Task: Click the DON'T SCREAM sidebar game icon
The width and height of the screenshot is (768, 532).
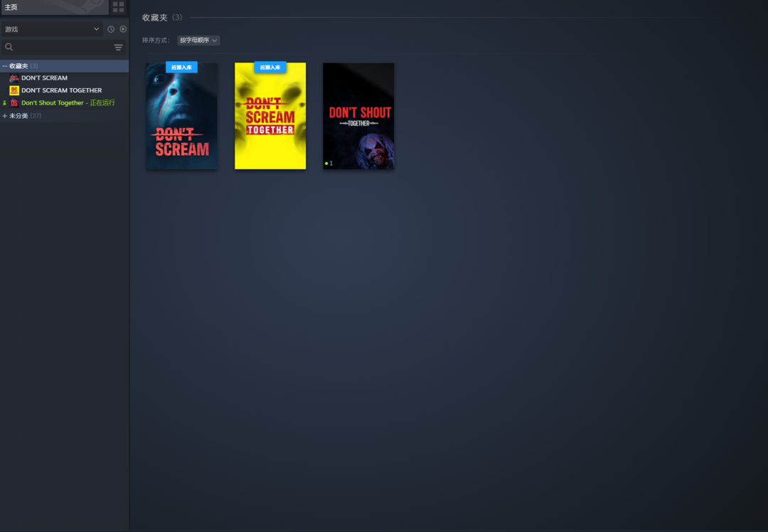Action: pyautogui.click(x=14, y=78)
